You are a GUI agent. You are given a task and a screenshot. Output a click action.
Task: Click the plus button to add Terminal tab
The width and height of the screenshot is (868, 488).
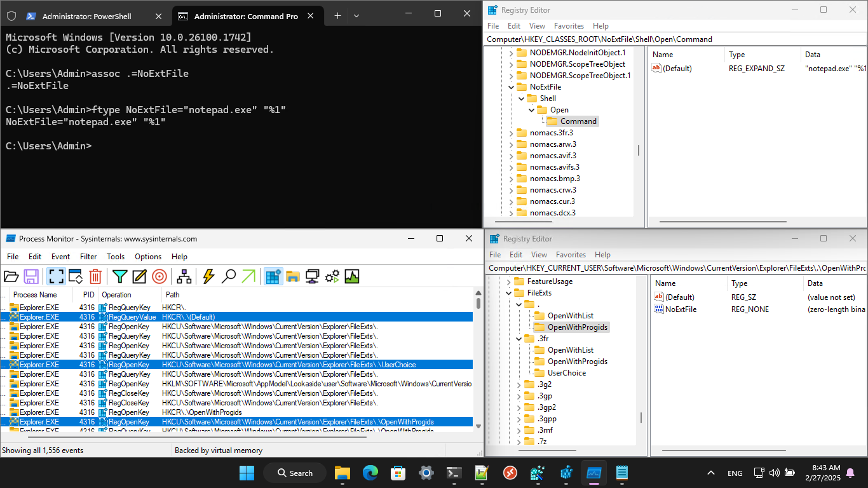pyautogui.click(x=337, y=16)
